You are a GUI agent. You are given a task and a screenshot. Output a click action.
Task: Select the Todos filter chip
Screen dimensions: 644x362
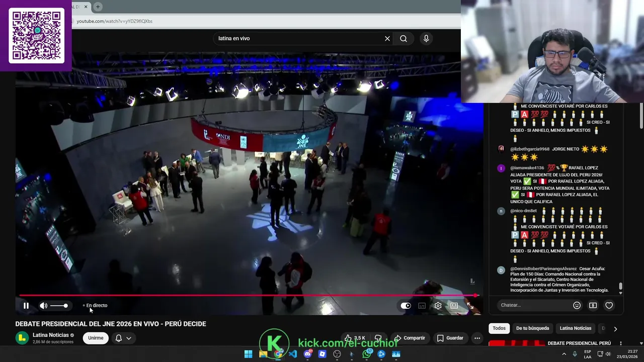(x=499, y=328)
